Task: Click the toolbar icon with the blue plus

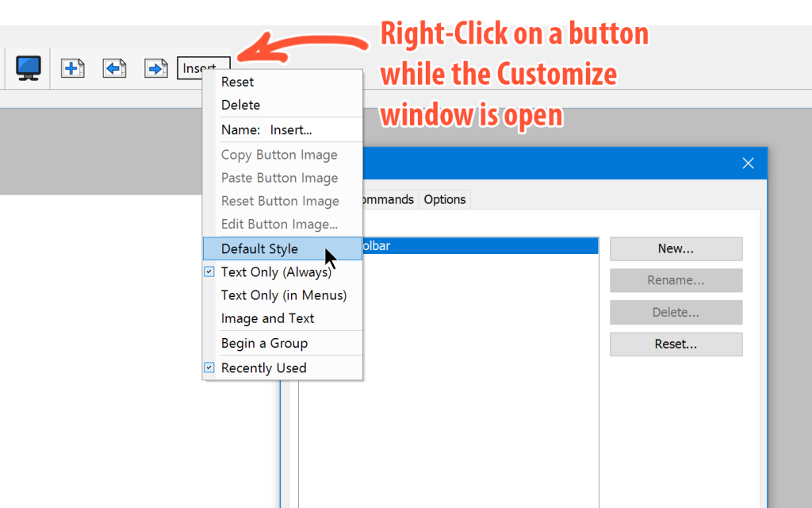Action: click(x=73, y=68)
